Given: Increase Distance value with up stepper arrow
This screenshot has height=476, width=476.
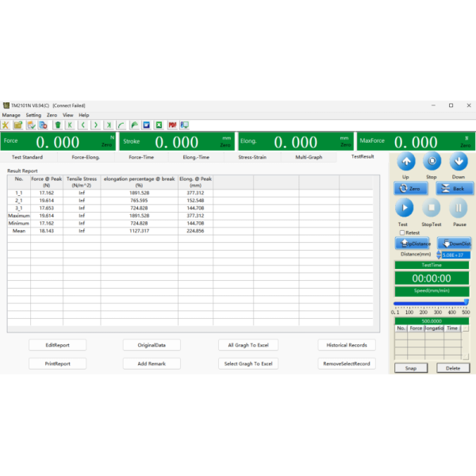Looking at the screenshot, I should 439,252.
